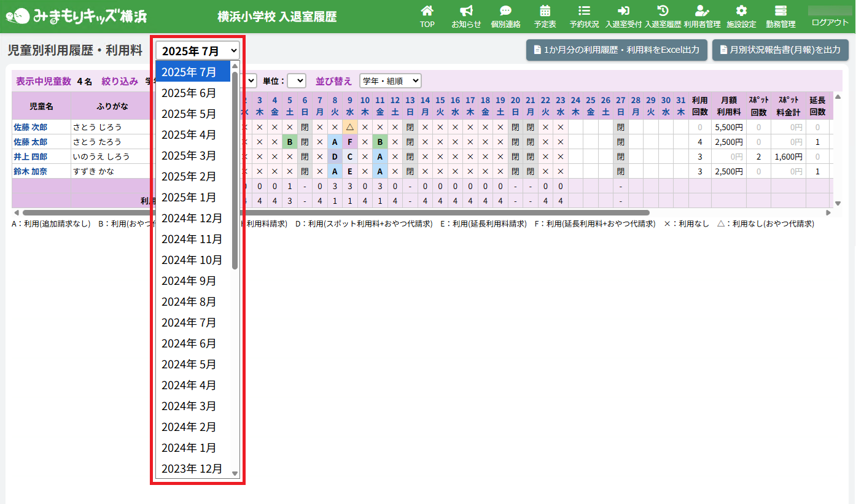
Task: Open the 単位 dropdown
Action: pyautogui.click(x=296, y=81)
